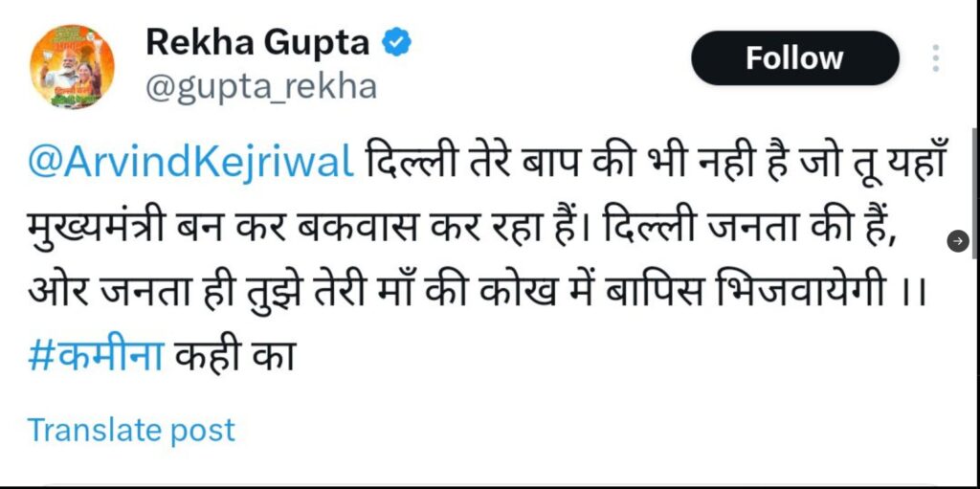The width and height of the screenshot is (980, 489).
Task: Click the gray vertical scrollbar thumb
Action: [x=975, y=192]
